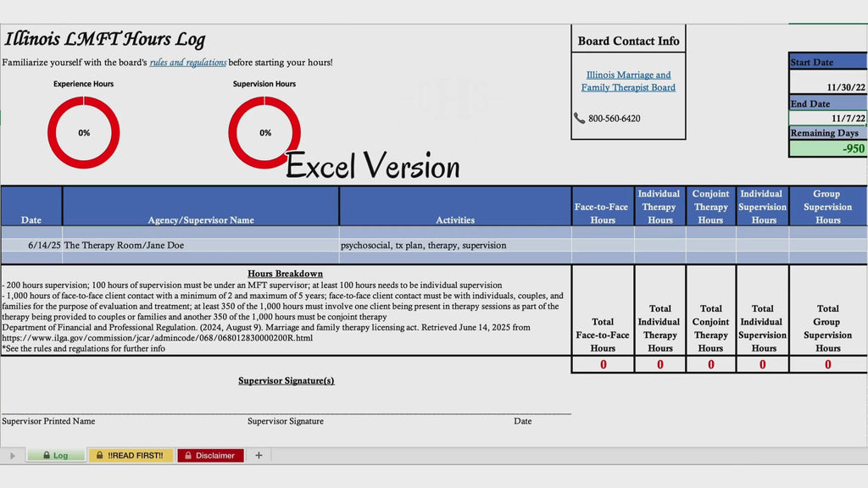Click the sheet navigation arrow icon

click(12, 456)
